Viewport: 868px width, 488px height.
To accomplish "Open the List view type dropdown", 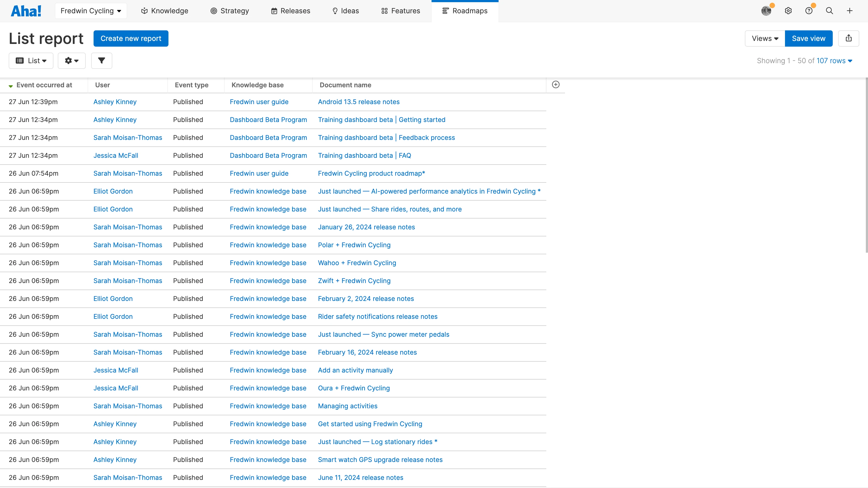I will 31,61.
